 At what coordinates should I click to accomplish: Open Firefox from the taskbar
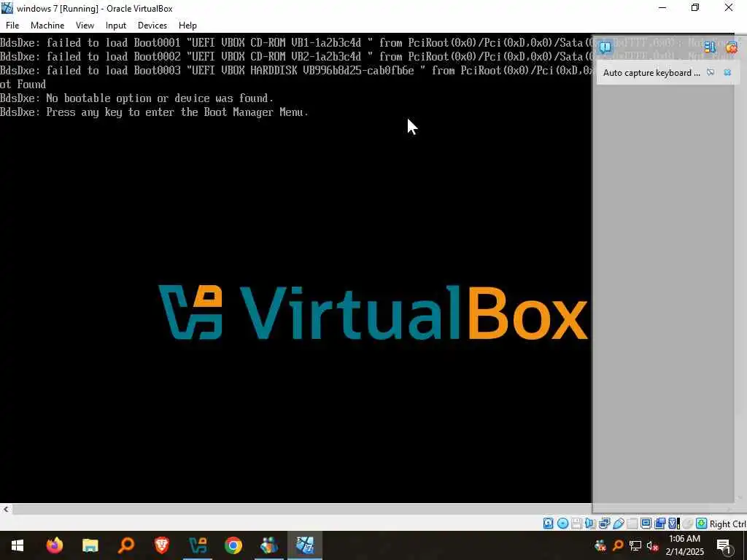[54, 545]
